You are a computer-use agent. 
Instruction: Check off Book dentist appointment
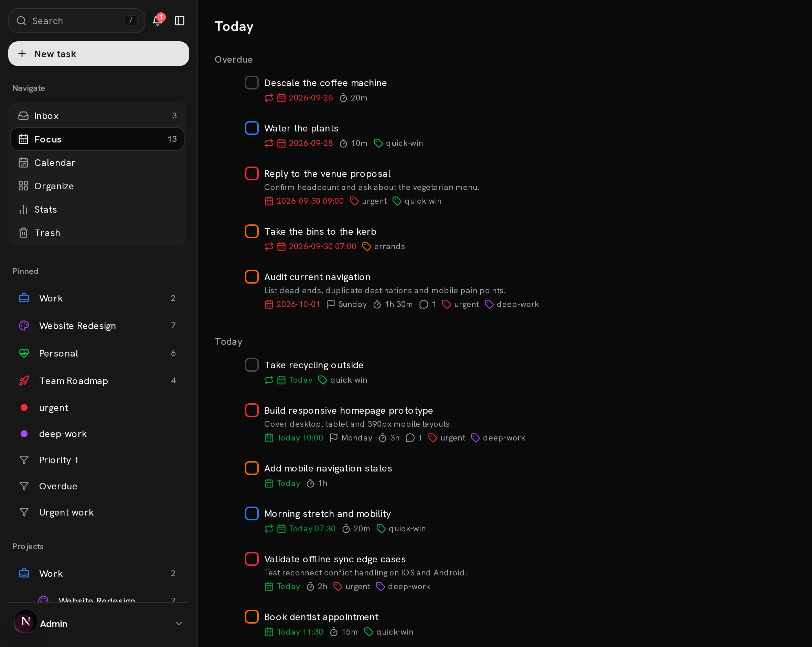pyautogui.click(x=252, y=617)
